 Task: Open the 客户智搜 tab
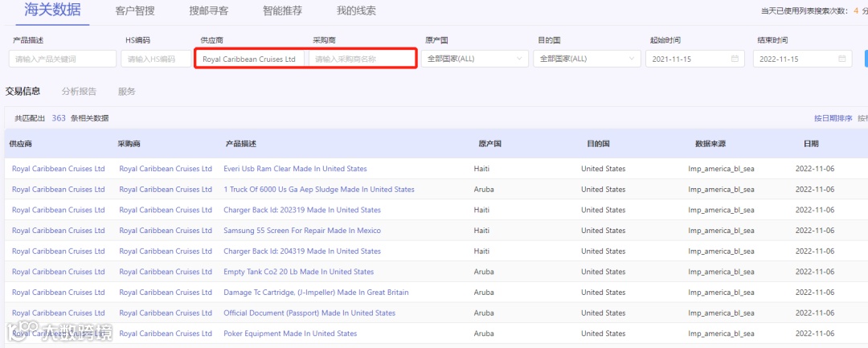(134, 11)
